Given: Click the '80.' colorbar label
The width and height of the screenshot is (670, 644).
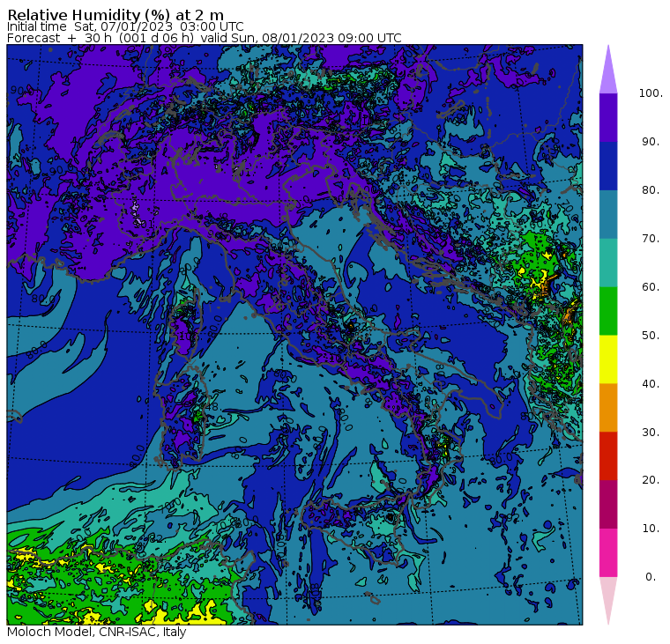Looking at the screenshot, I should click(x=651, y=190).
